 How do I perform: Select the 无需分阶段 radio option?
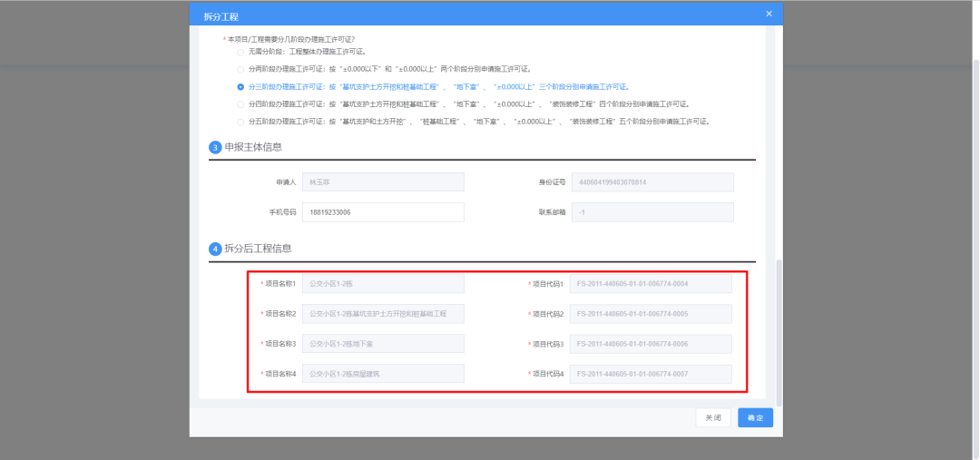(x=240, y=52)
